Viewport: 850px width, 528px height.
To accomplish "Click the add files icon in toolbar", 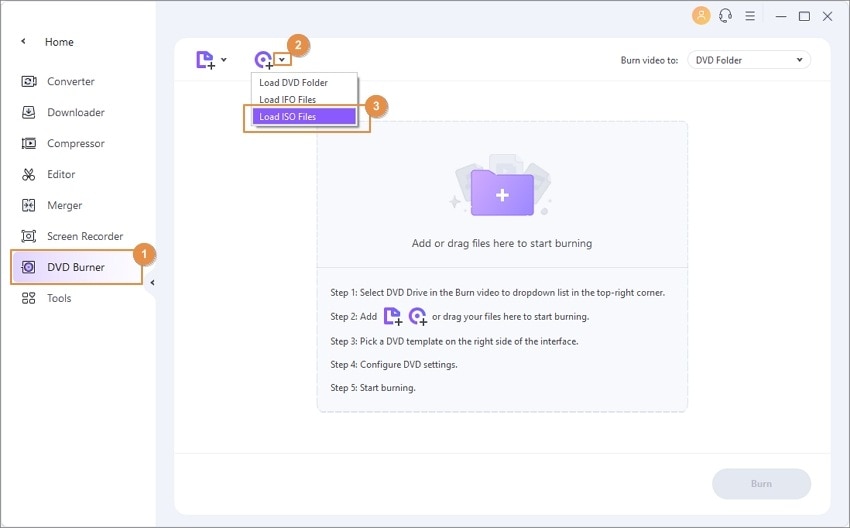I will click(205, 60).
